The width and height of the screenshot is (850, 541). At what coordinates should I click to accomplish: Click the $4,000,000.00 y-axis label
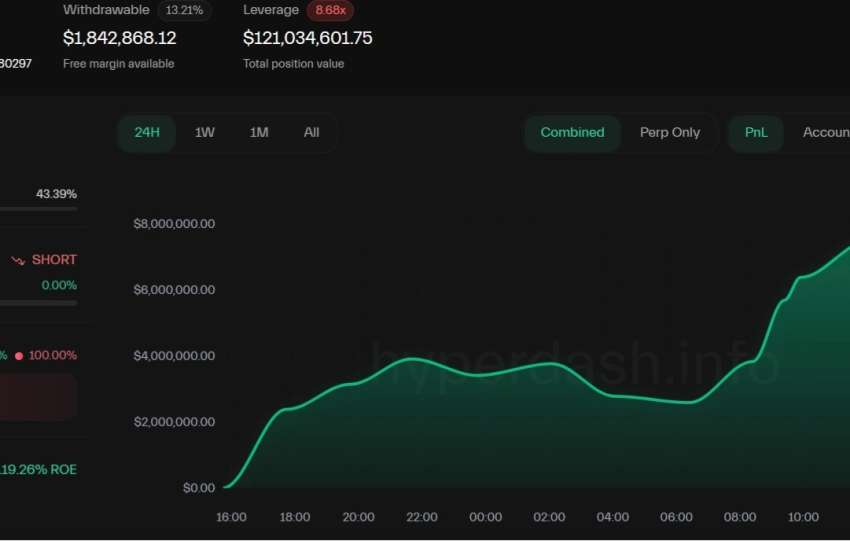[x=174, y=356]
